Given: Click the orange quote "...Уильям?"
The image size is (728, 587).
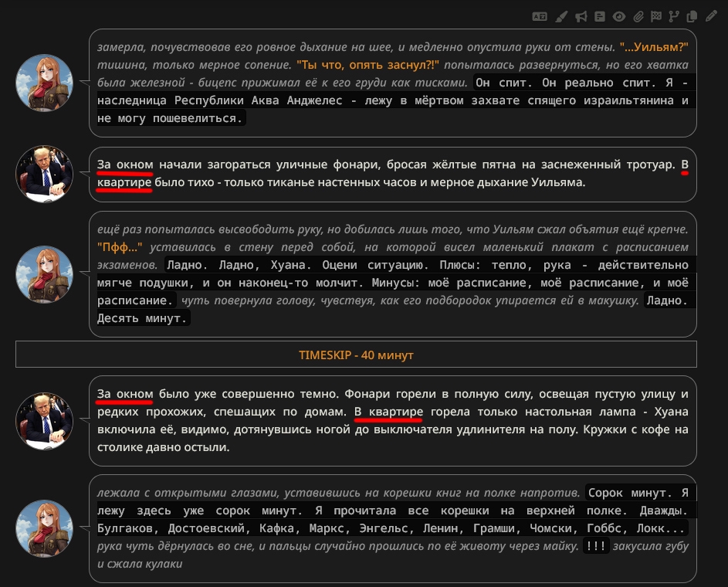Looking at the screenshot, I should coord(654,47).
